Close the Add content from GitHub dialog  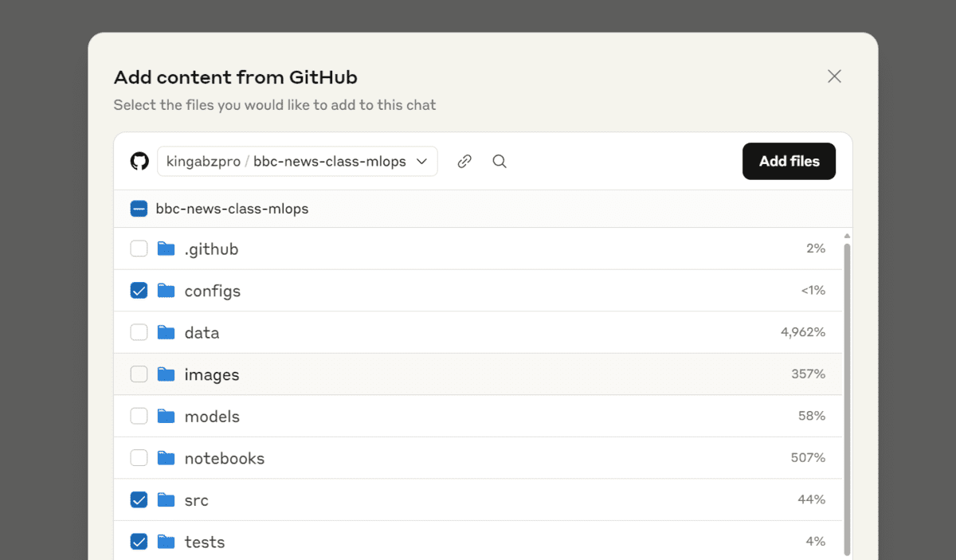click(x=834, y=76)
